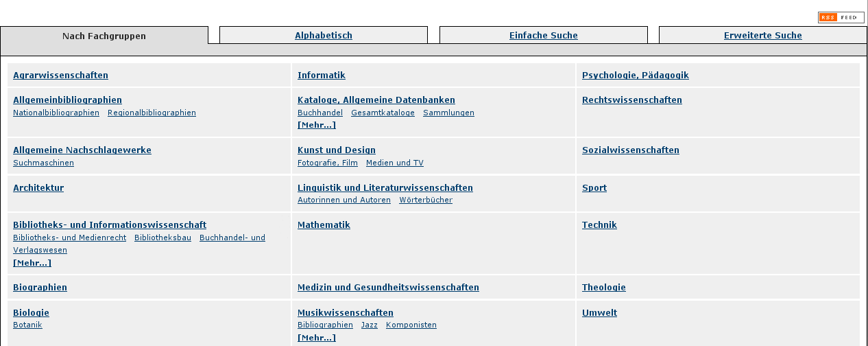
Task: Expand Mehr under Kataloge, Allgemeine Datenbanken
Action: [316, 125]
